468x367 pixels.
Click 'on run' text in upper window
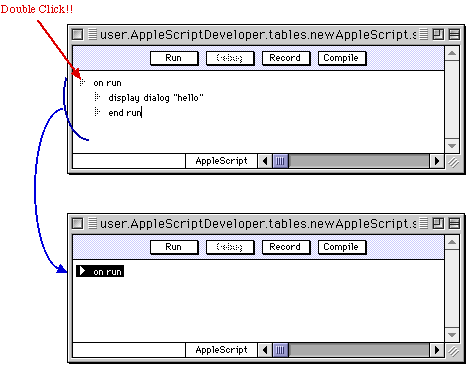107,83
